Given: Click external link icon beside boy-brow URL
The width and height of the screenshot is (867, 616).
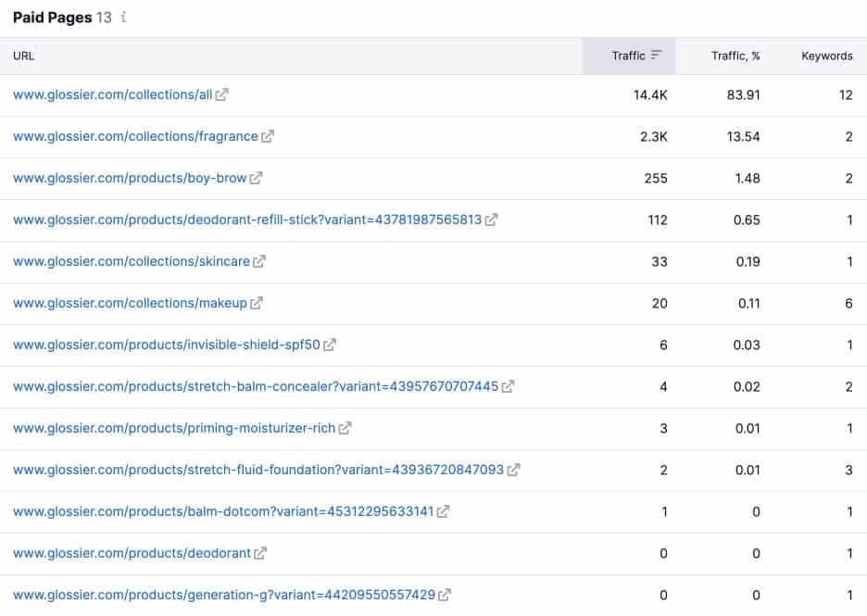Looking at the screenshot, I should click(256, 178).
